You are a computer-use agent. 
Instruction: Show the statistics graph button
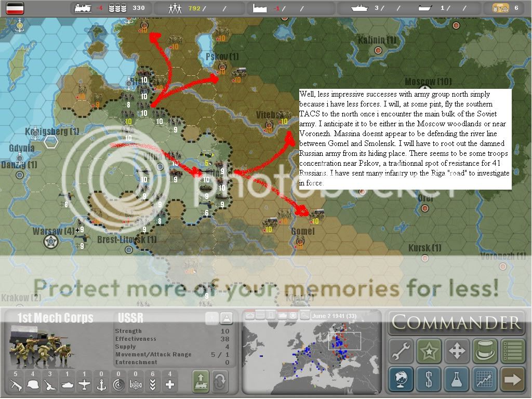tap(485, 379)
